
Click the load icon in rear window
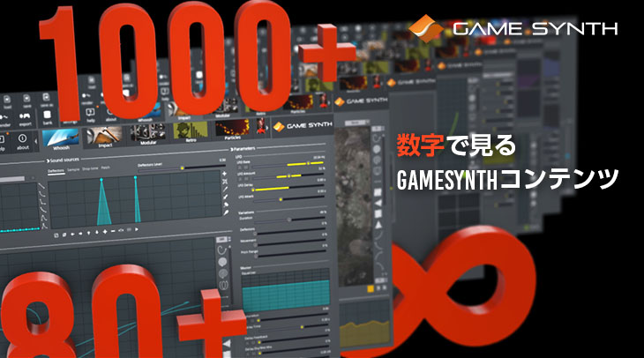click(7, 100)
